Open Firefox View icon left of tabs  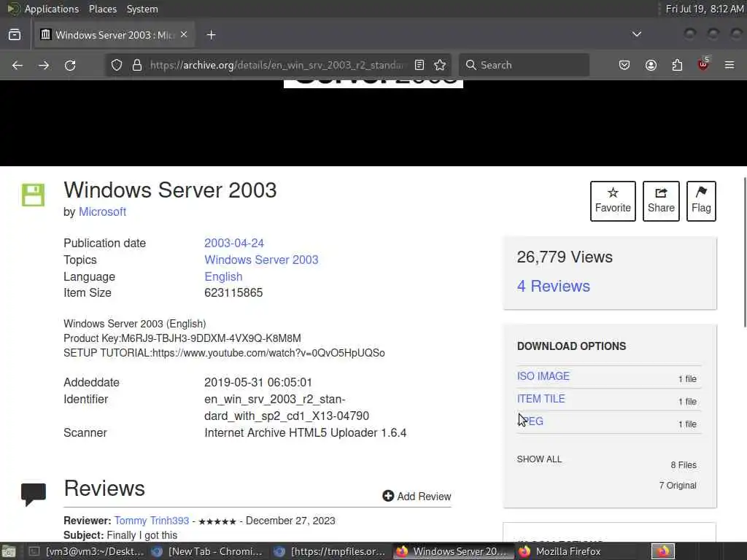pos(15,35)
